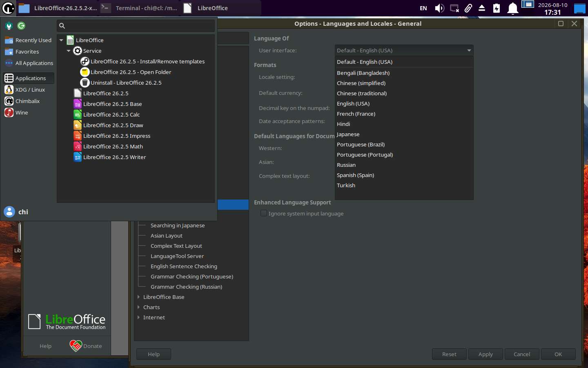Open the Chimbalix menu category

[29, 101]
